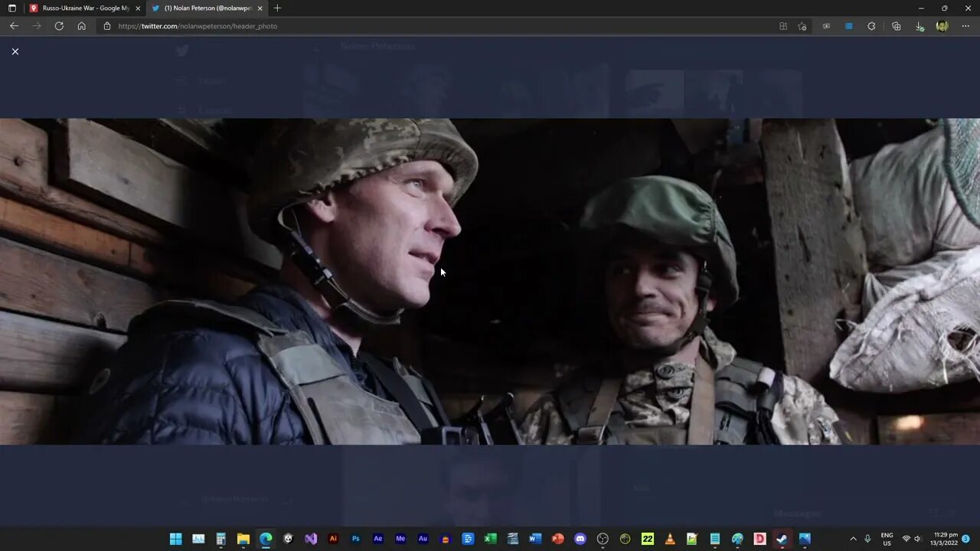The height and width of the screenshot is (551, 980).
Task: Open the Calculator taskbar app
Action: coord(220,539)
